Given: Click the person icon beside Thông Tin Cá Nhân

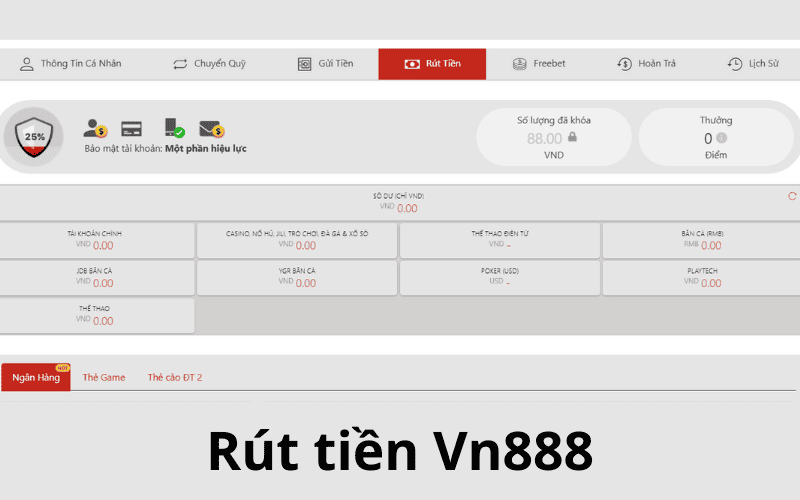Looking at the screenshot, I should pyautogui.click(x=27, y=64).
